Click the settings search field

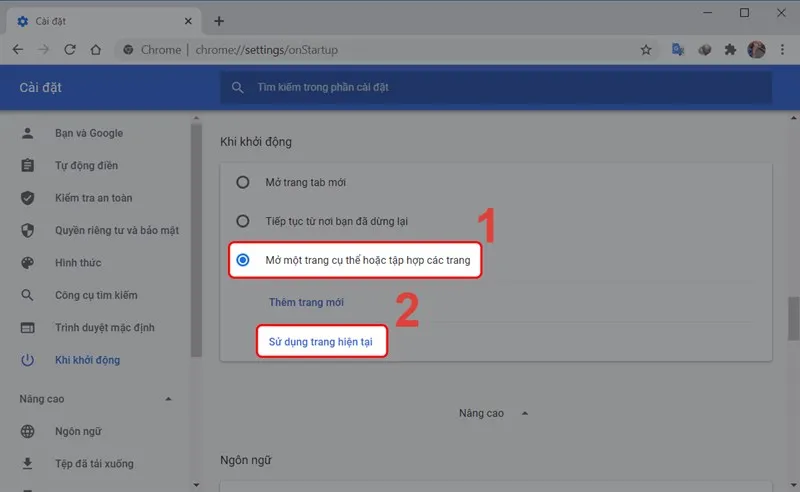pyautogui.click(x=495, y=88)
